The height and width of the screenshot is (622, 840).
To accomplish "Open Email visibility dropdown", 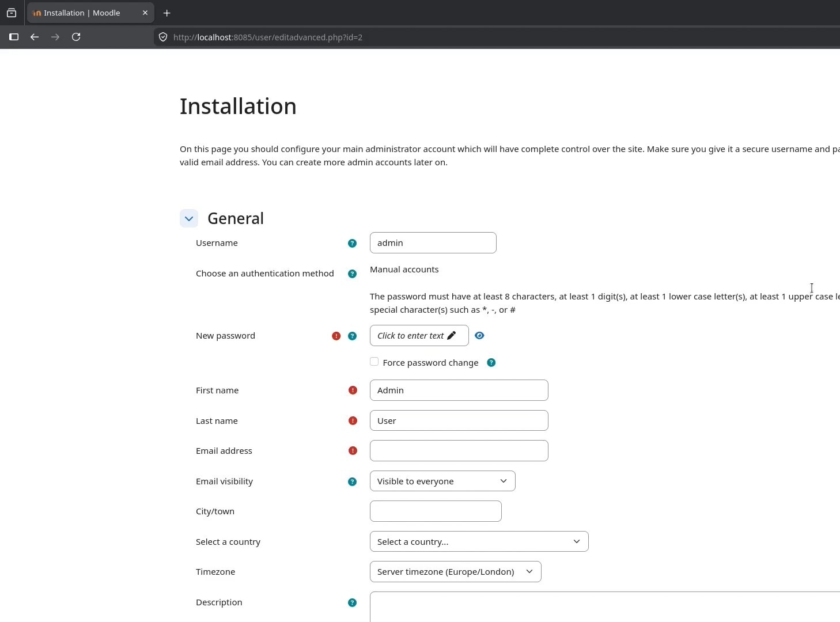I will click(442, 481).
